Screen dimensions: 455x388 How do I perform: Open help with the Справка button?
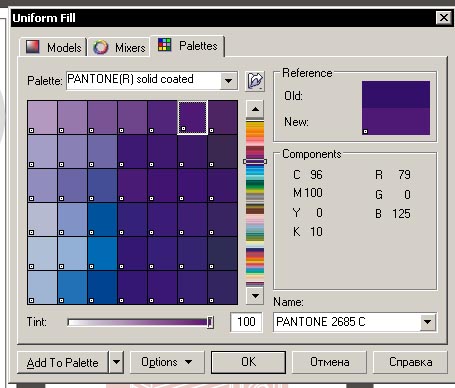(410, 362)
